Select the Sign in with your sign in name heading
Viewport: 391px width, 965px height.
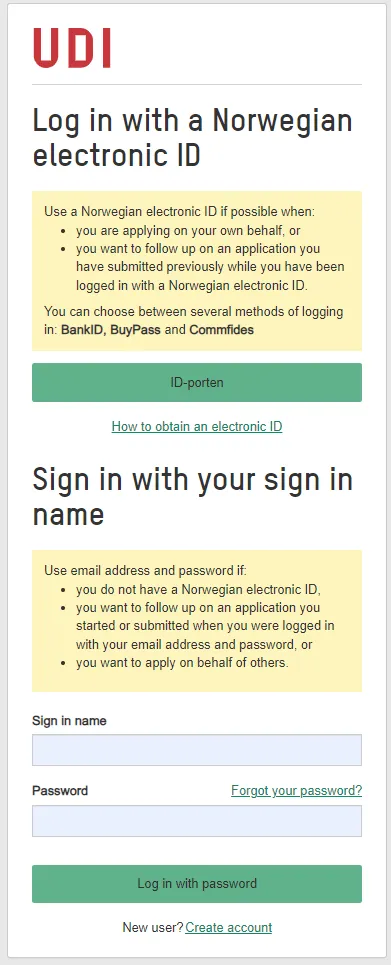192,497
